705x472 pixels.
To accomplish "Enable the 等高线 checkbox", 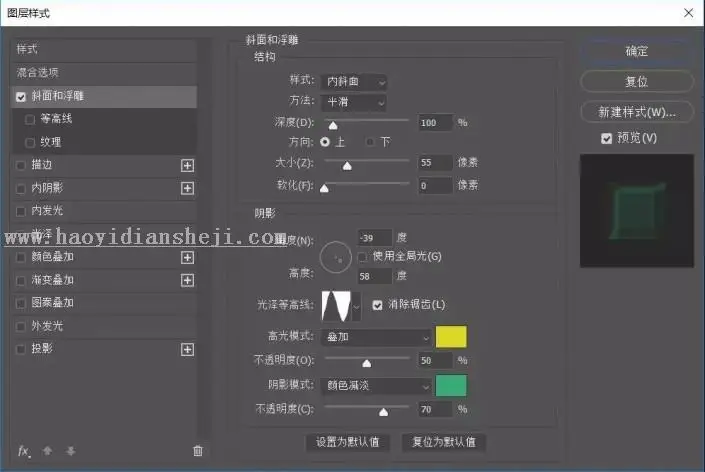I will click(x=30, y=120).
